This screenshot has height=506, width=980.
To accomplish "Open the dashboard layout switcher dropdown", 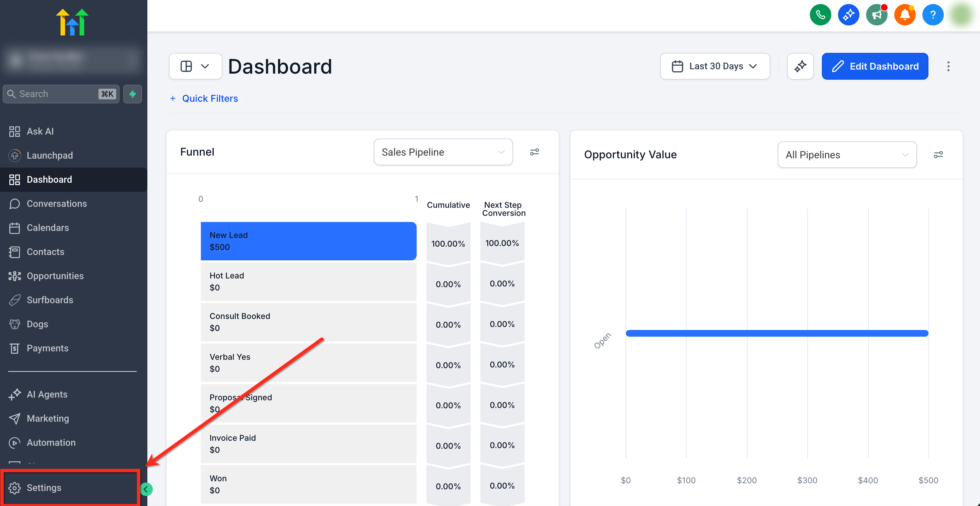I will click(195, 67).
